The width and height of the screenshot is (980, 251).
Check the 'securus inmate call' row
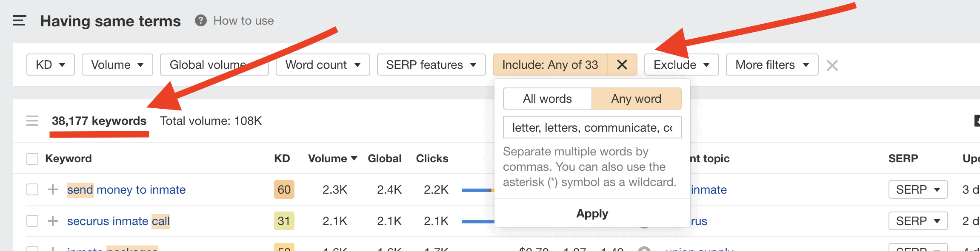(32, 221)
